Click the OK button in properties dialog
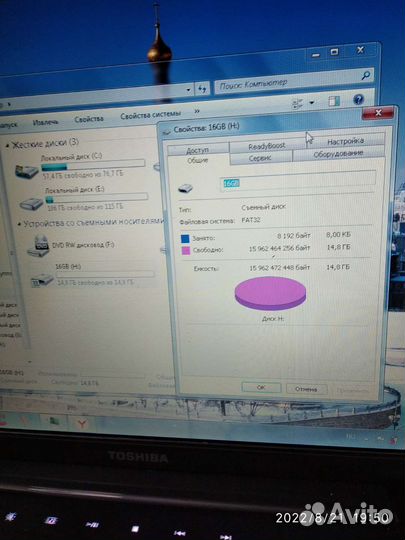Viewport: 405px width, 540px height. (261, 387)
